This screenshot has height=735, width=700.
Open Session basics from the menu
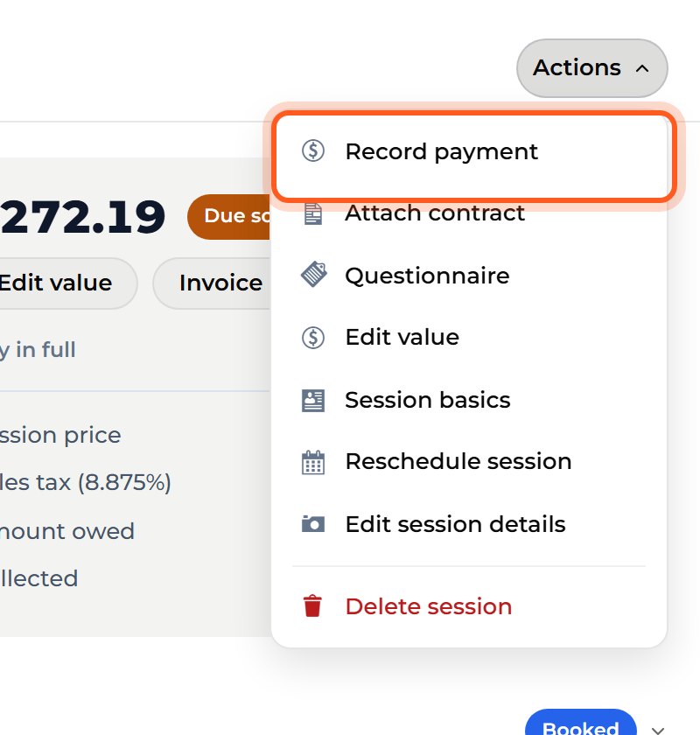tap(469, 400)
